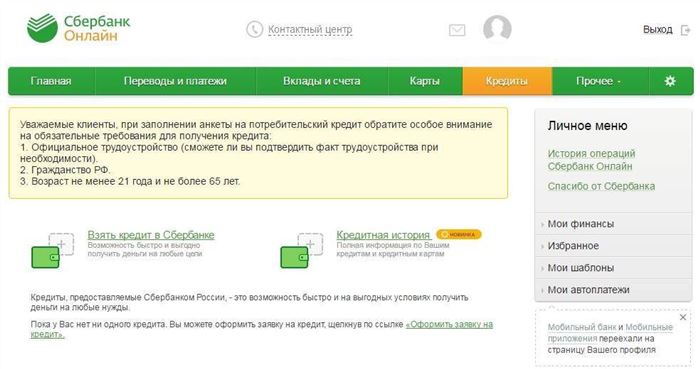700x369 pixels.
Task: Click wallet icon next to Взять кредит
Action: (x=52, y=250)
